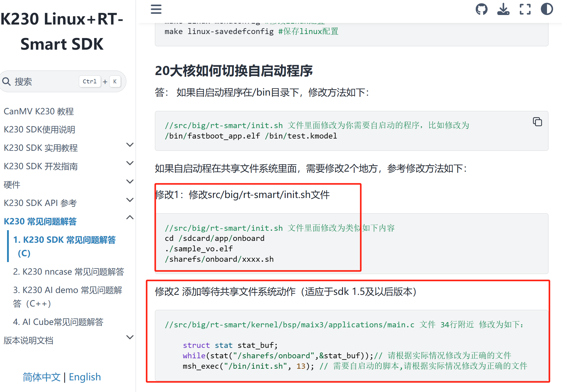The height and width of the screenshot is (392, 562).
Task: Expand K230 SDK API 参考 chevron
Action: [130, 200]
